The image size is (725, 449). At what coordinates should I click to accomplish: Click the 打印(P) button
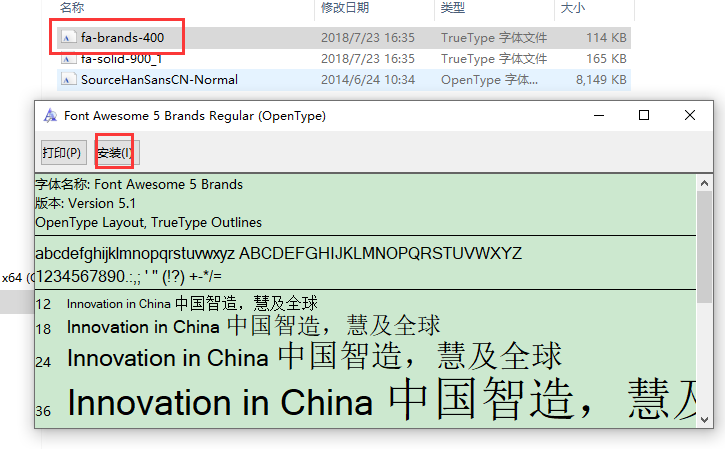pyautogui.click(x=63, y=152)
